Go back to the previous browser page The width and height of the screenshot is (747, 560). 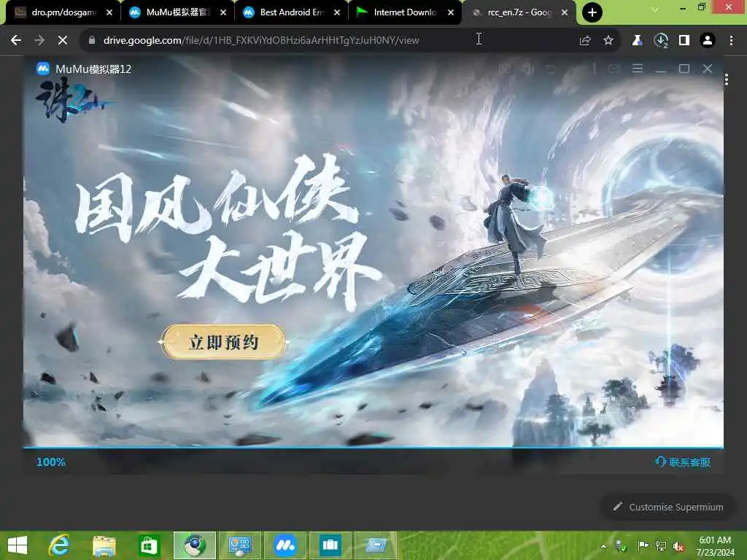pyautogui.click(x=16, y=41)
